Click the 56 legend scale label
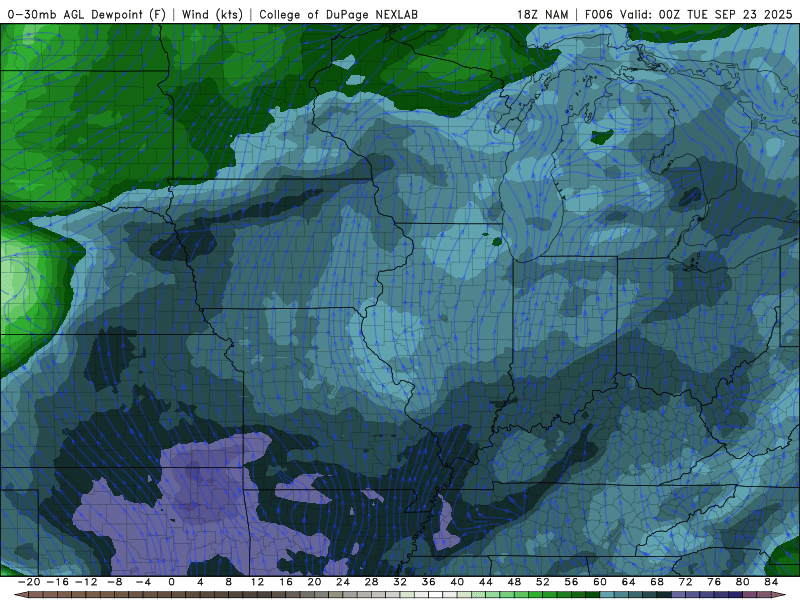The width and height of the screenshot is (800, 600). pyautogui.click(x=571, y=582)
